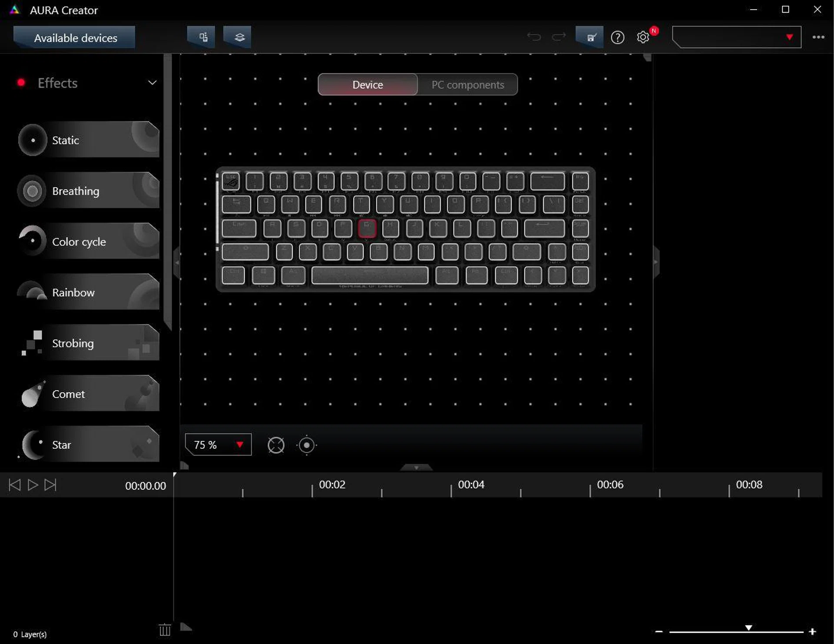Viewport: 834px width, 644px height.
Task: Select the Esc key with ROG logo
Action: tap(231, 181)
